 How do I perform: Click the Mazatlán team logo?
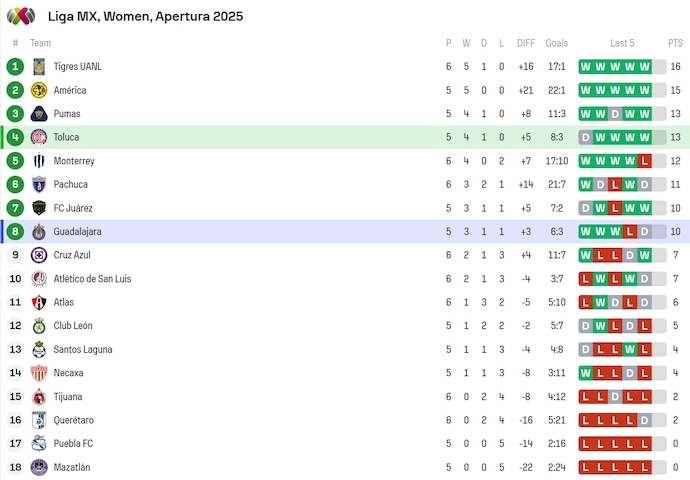(x=39, y=467)
